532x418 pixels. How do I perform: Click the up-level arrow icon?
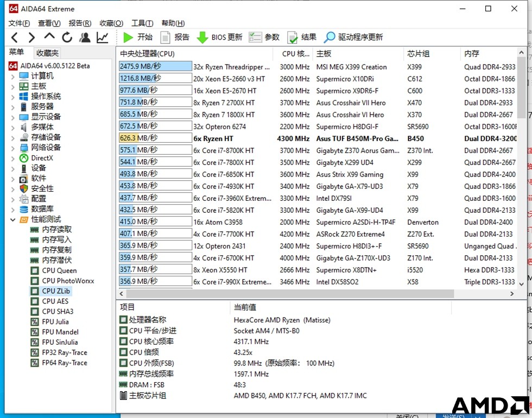pos(49,36)
